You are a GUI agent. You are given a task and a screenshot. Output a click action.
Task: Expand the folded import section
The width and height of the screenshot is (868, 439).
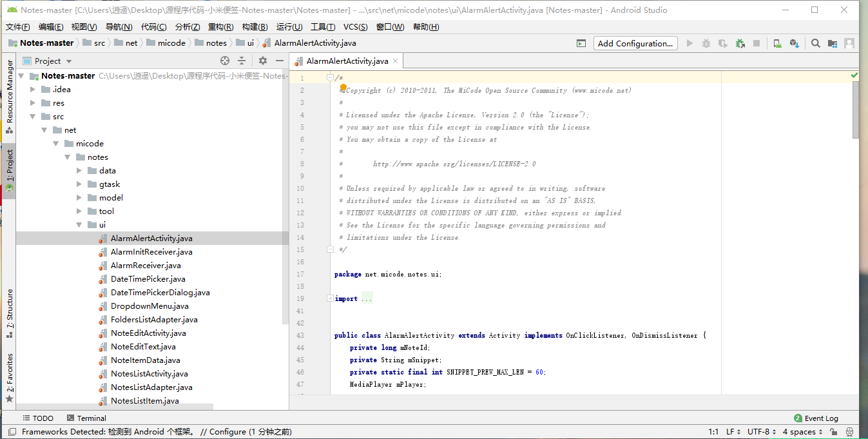tap(330, 298)
